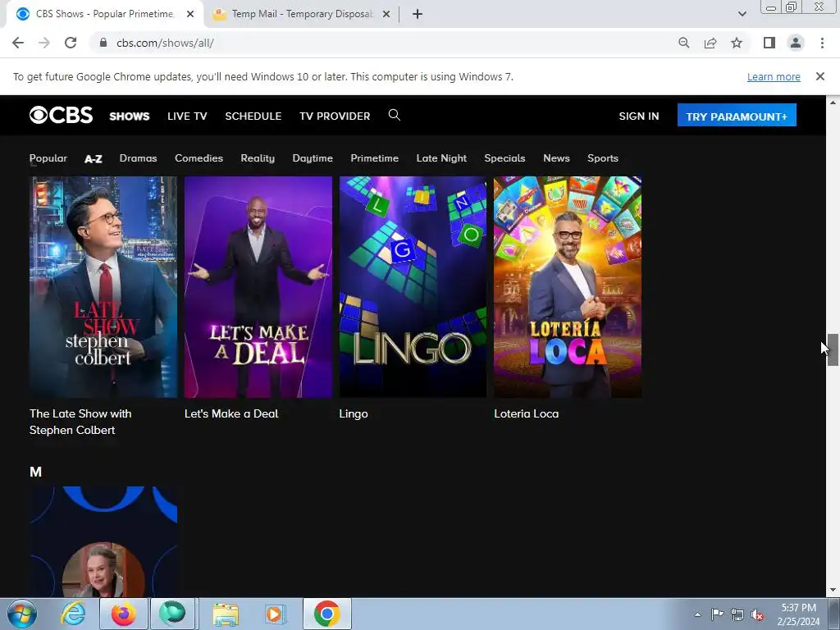This screenshot has height=630, width=840.
Task: Open the TV PROVIDER menu item
Action: (x=335, y=116)
